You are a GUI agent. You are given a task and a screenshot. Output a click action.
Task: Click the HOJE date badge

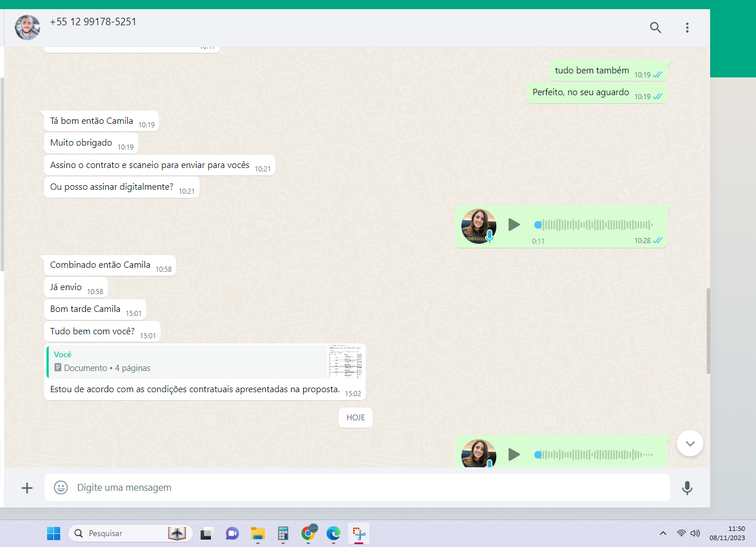(x=355, y=417)
